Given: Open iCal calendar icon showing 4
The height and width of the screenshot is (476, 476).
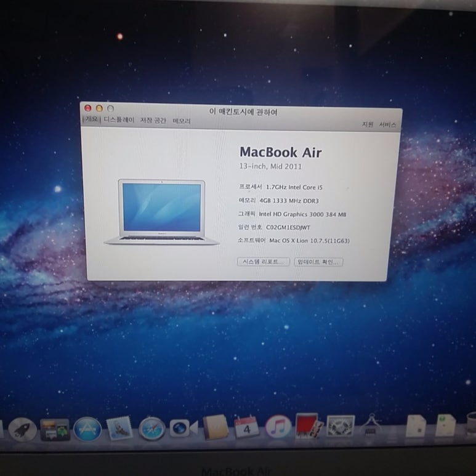Looking at the screenshot, I should coord(246,427).
